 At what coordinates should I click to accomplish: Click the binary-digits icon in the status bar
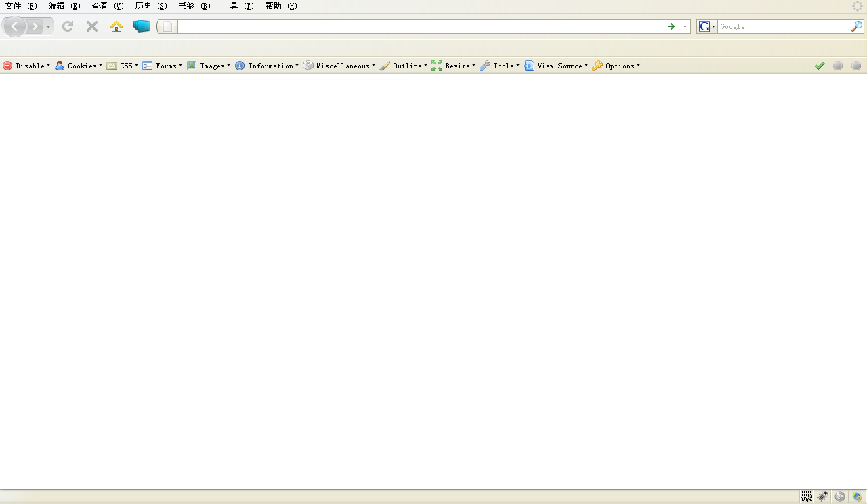coord(807,497)
